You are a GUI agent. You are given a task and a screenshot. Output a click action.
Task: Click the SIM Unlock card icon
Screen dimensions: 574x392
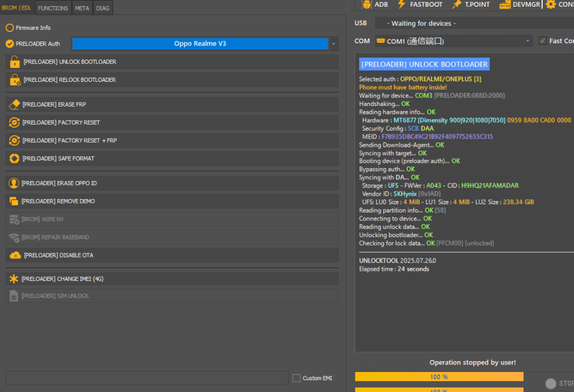click(13, 296)
